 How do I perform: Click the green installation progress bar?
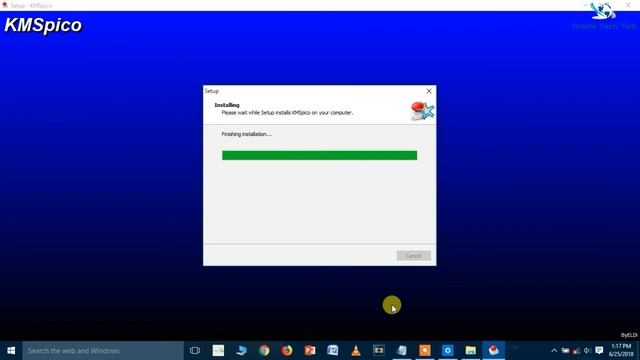point(320,155)
